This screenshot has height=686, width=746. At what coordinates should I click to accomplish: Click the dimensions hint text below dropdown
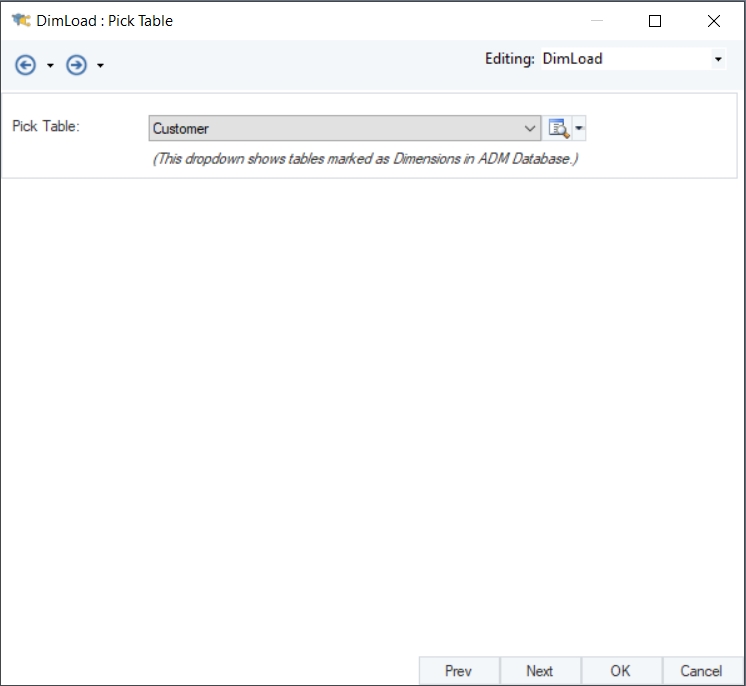[365, 158]
